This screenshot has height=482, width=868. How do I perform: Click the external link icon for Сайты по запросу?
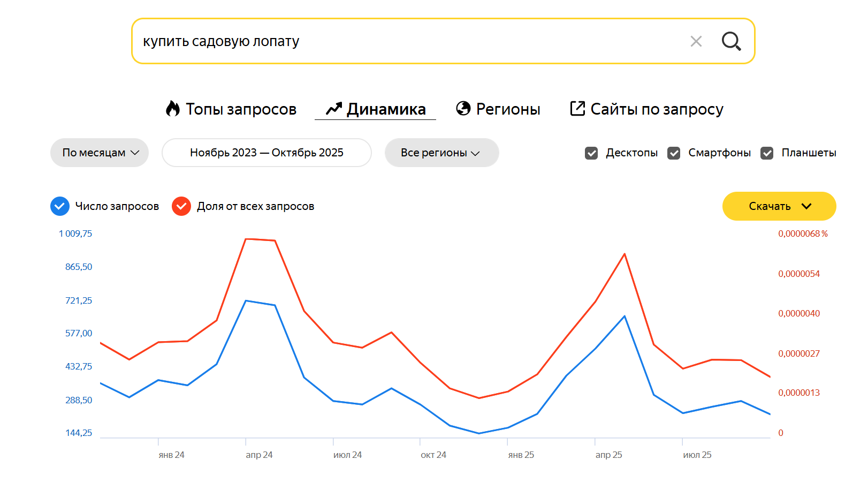click(577, 109)
